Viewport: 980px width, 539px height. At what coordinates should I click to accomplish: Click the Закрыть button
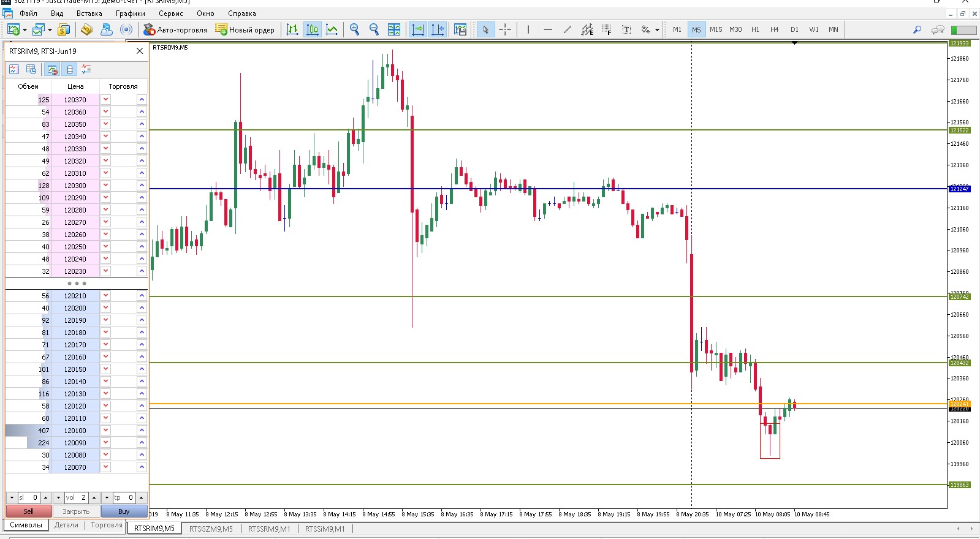click(x=76, y=511)
